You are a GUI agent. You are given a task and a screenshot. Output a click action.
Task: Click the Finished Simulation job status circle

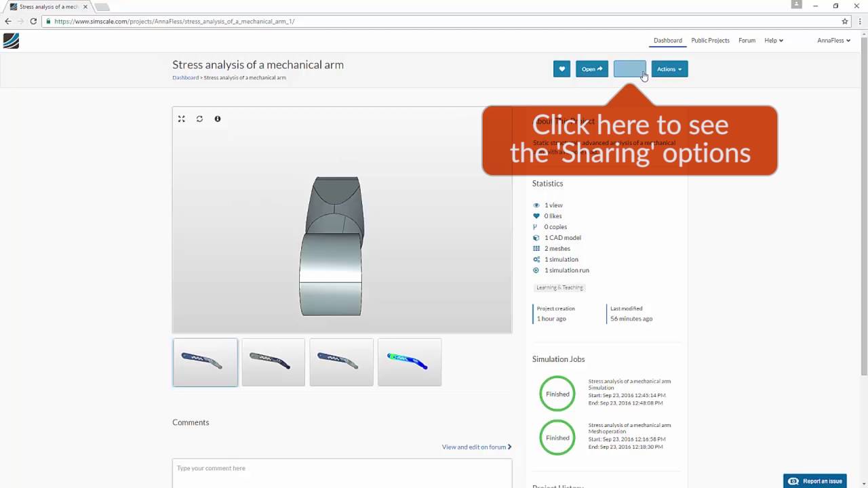pyautogui.click(x=557, y=394)
